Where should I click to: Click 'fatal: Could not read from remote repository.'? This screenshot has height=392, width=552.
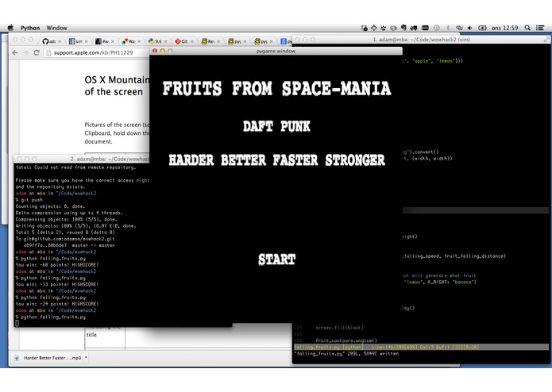[75, 167]
